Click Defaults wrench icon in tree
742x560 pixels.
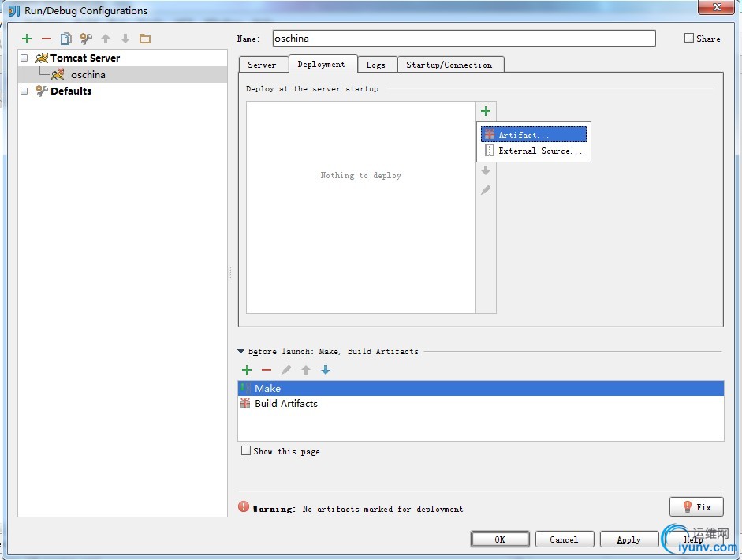[x=42, y=91]
